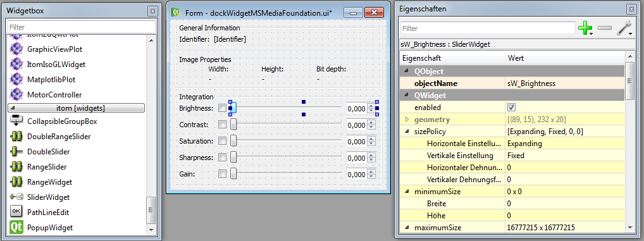Select the CollapsibleGroupBox widget icon
This screenshot has width=644, height=241.
coord(16,121)
